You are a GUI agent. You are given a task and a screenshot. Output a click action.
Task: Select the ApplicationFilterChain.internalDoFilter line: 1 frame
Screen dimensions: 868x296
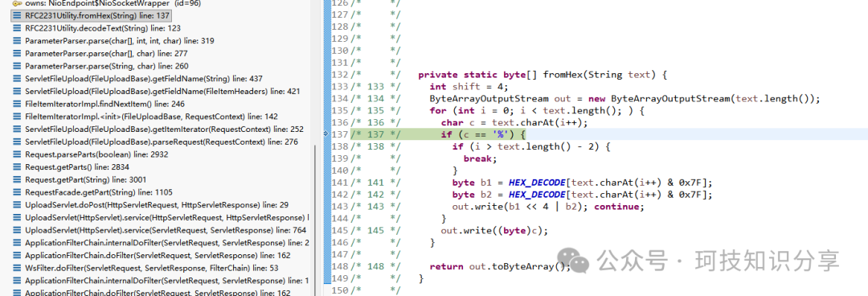pyautogui.click(x=167, y=281)
